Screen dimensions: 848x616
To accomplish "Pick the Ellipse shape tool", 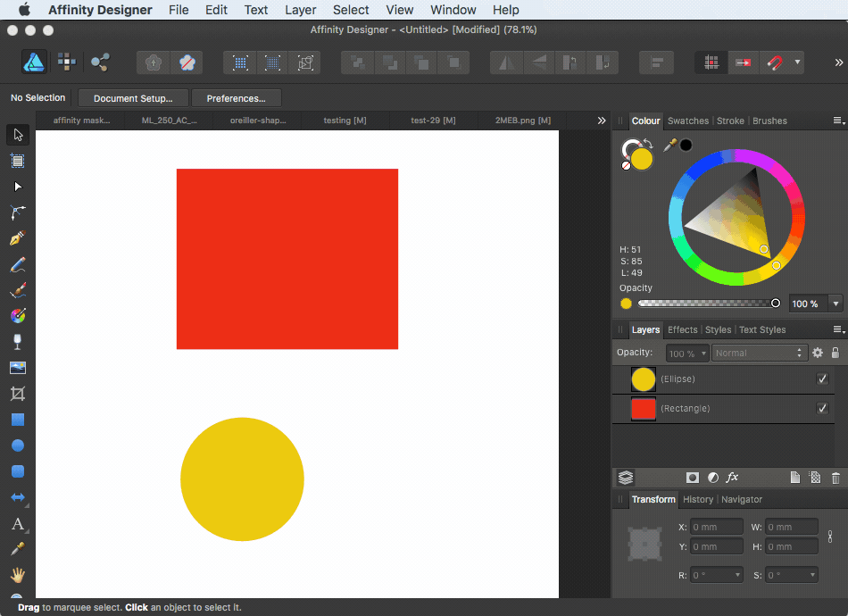I will pyautogui.click(x=17, y=445).
